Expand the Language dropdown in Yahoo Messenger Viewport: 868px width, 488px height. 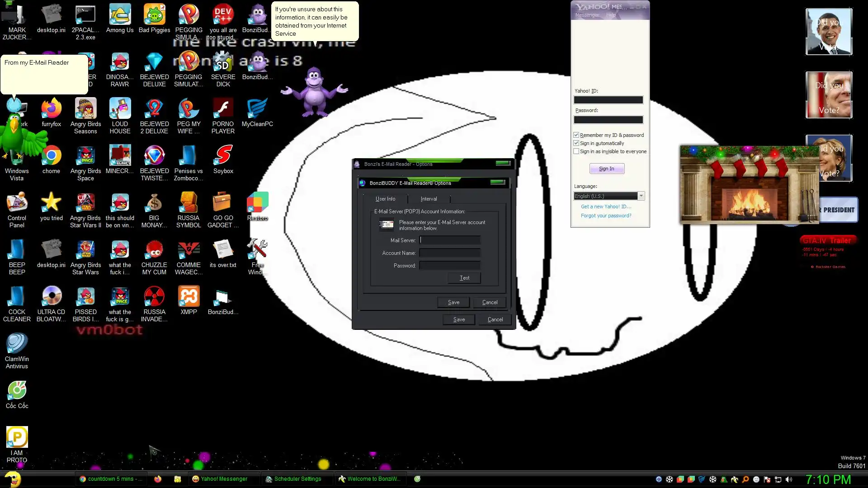[x=641, y=196]
